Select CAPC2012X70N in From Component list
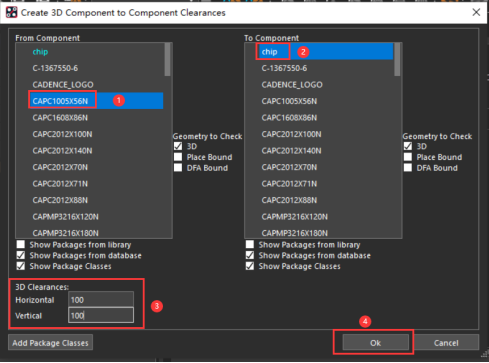The width and height of the screenshot is (489, 363). (60, 167)
